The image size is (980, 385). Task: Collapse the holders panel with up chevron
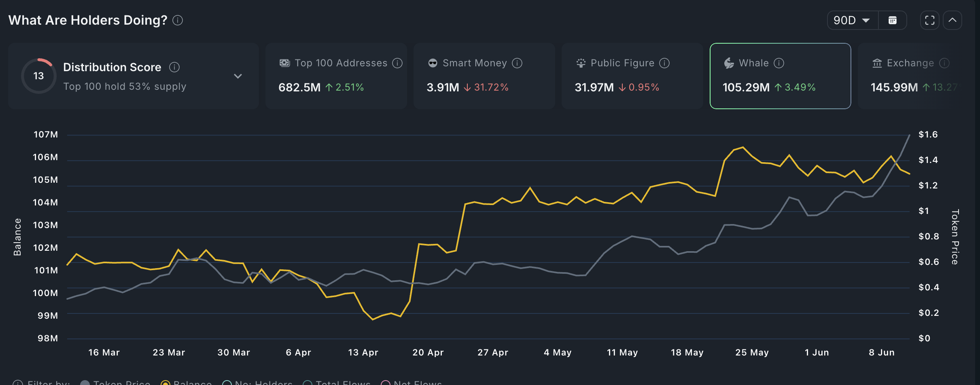pyautogui.click(x=952, y=20)
